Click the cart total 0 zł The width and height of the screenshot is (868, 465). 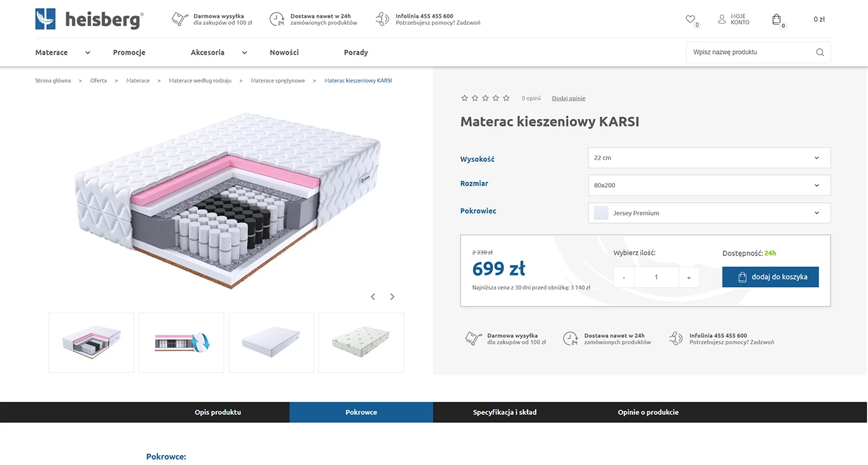tap(819, 19)
